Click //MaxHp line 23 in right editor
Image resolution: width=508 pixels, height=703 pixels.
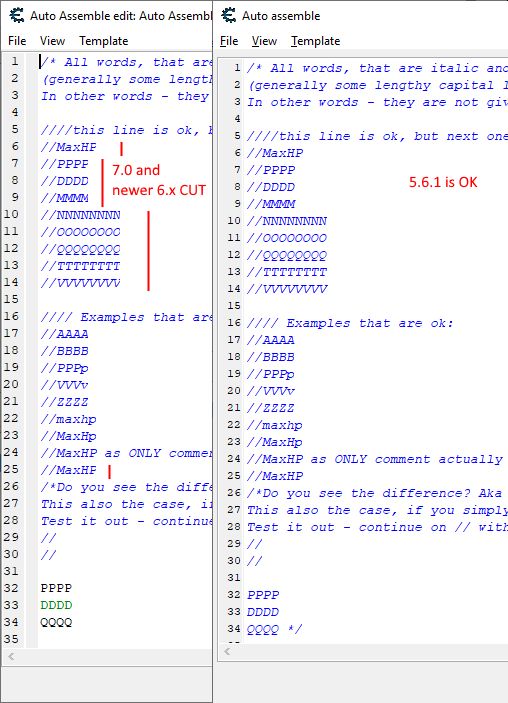(x=275, y=443)
